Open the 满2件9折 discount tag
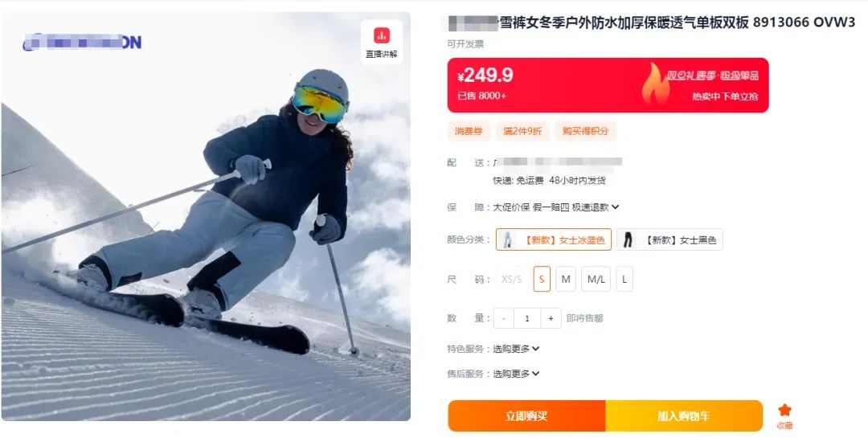 coord(522,131)
